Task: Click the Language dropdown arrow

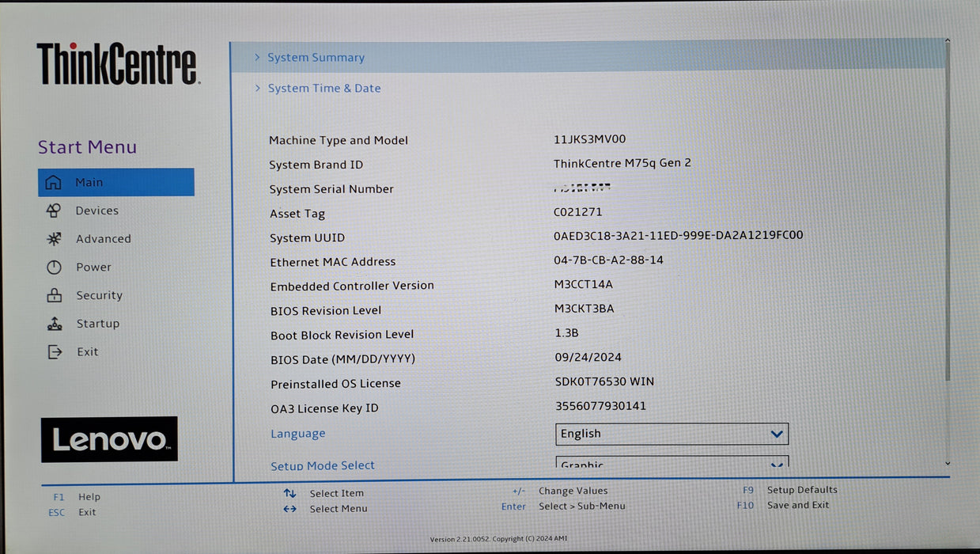Action: [x=777, y=434]
